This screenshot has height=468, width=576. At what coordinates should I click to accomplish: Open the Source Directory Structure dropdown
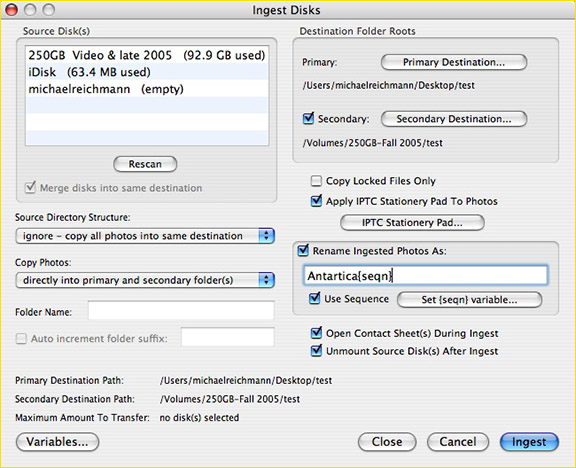coord(145,236)
